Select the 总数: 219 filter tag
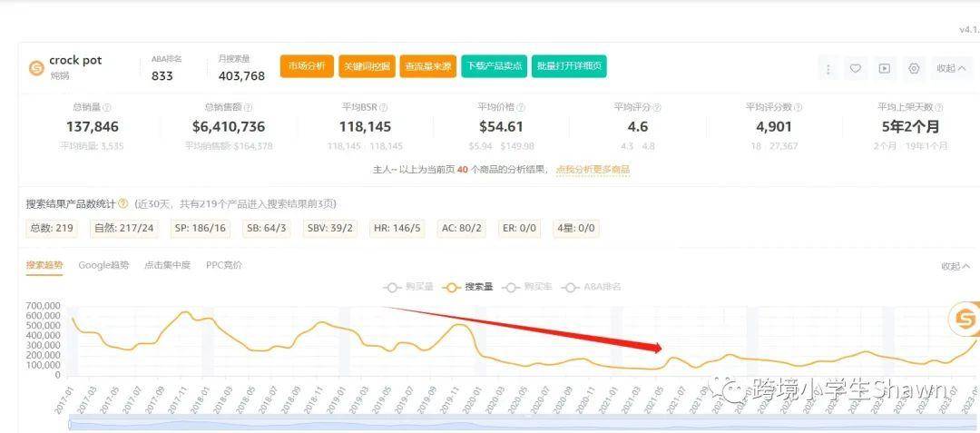Screen dimensions: 980x433 (x=52, y=228)
